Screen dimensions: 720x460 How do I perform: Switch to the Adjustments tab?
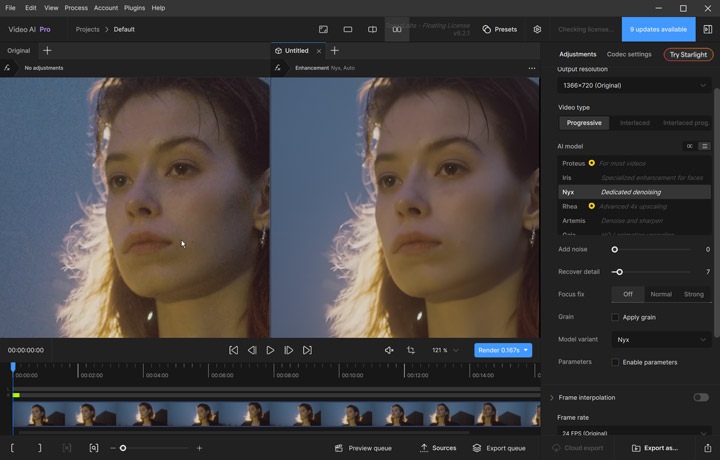578,54
